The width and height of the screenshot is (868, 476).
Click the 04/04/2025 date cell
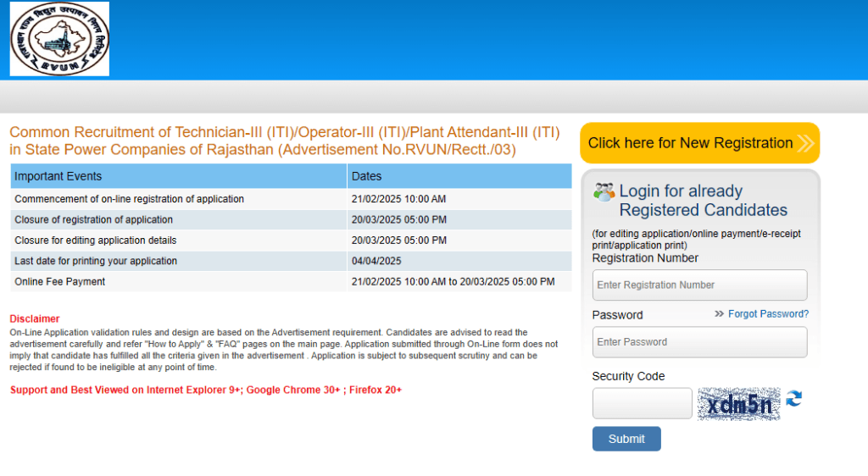pyautogui.click(x=459, y=261)
